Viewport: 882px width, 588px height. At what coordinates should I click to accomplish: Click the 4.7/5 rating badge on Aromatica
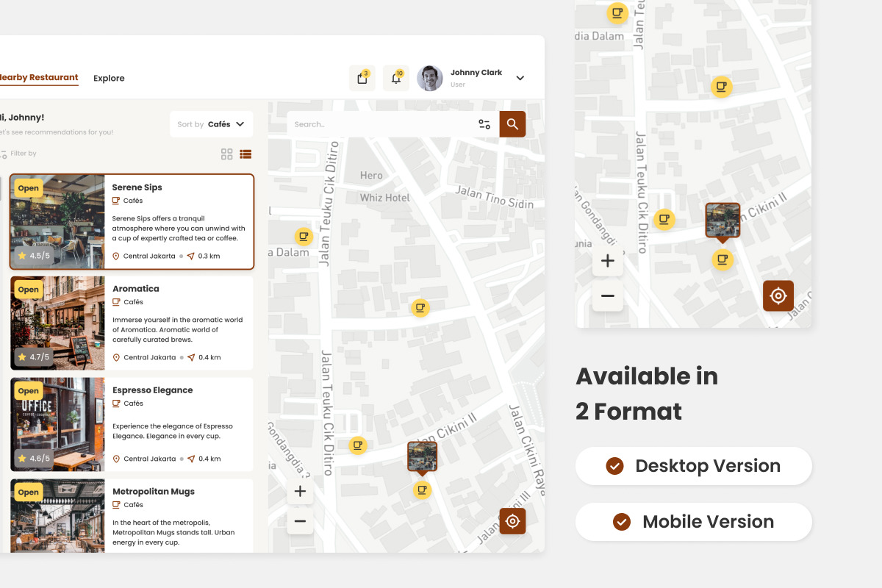[x=34, y=357]
